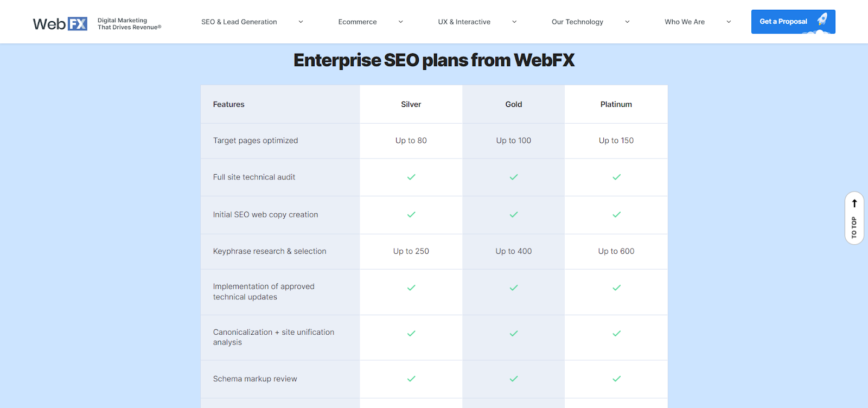Click Platinum checkmark for Full site technical audit

click(x=616, y=177)
